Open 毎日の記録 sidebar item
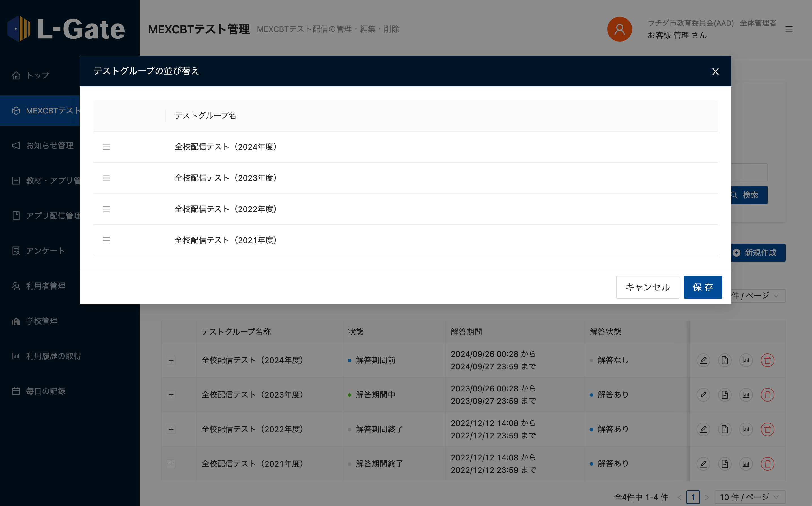 tap(70, 391)
